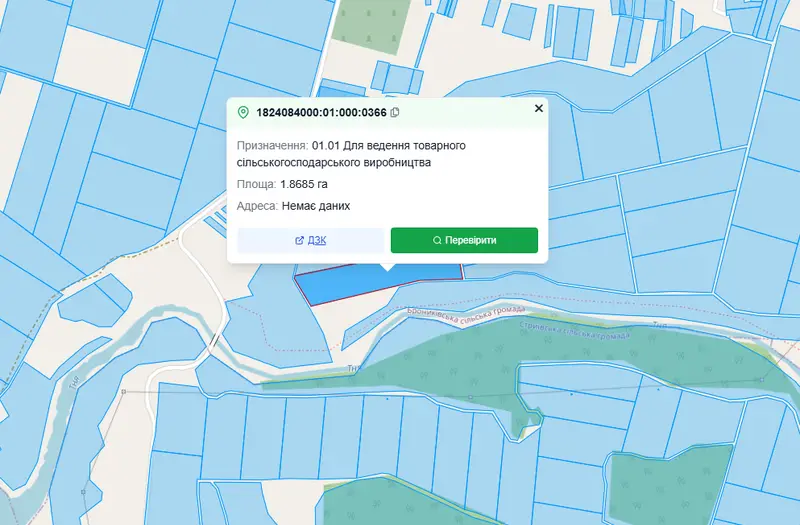
Task: Copy the cadastral number with the copy icon
Action: (x=394, y=112)
